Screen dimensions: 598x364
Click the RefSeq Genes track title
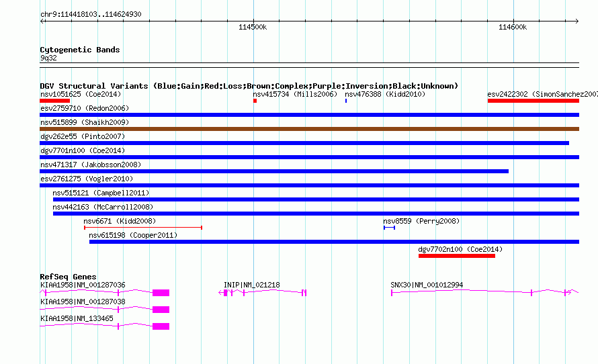[68, 277]
